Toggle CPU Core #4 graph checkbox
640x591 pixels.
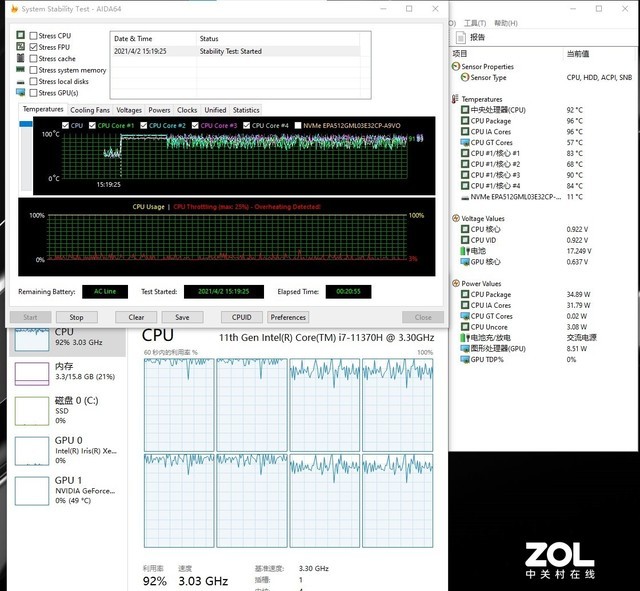(x=247, y=125)
